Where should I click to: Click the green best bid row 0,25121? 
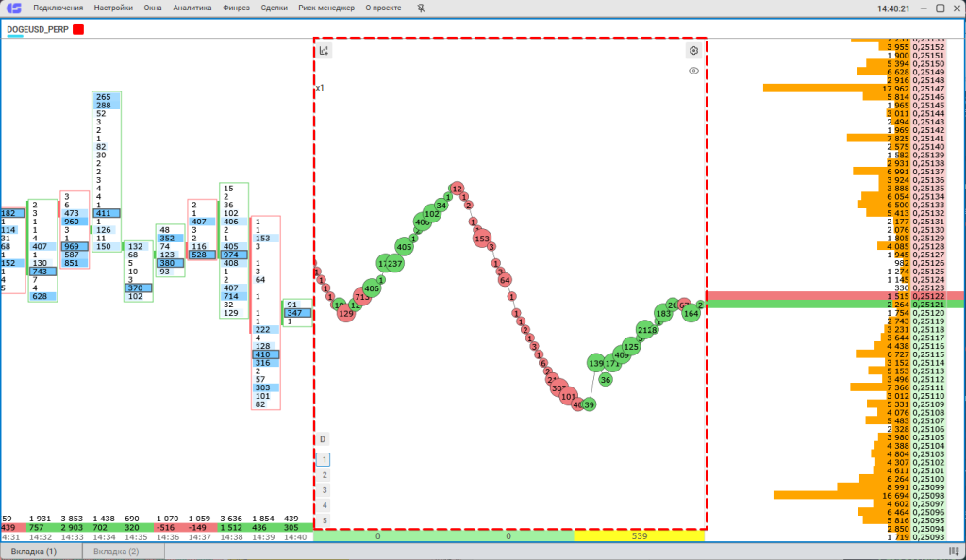836,304
